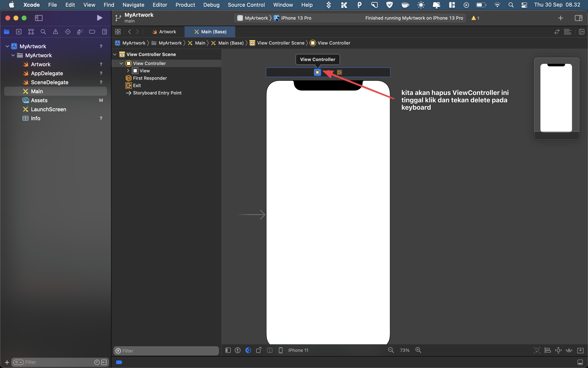Viewport: 588px width, 368px height.
Task: Open the Test navigator diamond icon
Action: (68, 32)
